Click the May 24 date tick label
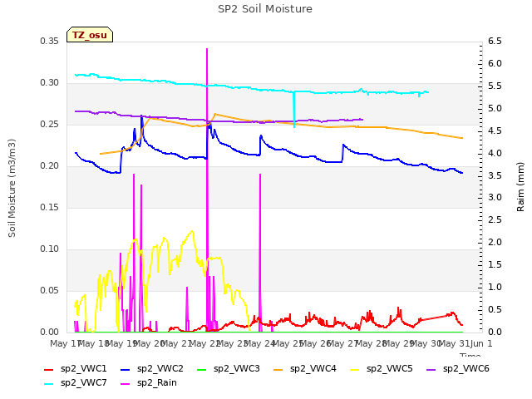The width and height of the screenshot is (532, 399). [259, 343]
